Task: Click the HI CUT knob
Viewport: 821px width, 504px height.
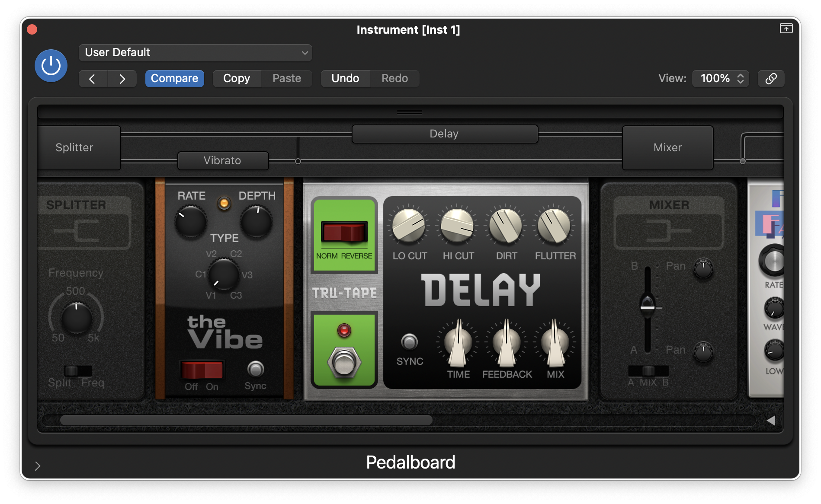Action: click(x=457, y=226)
